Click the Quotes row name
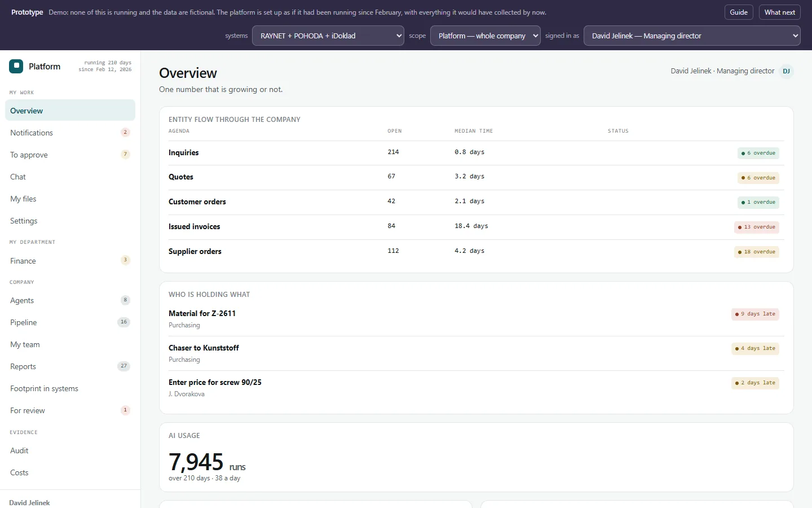This screenshot has width=812, height=508. [180, 177]
